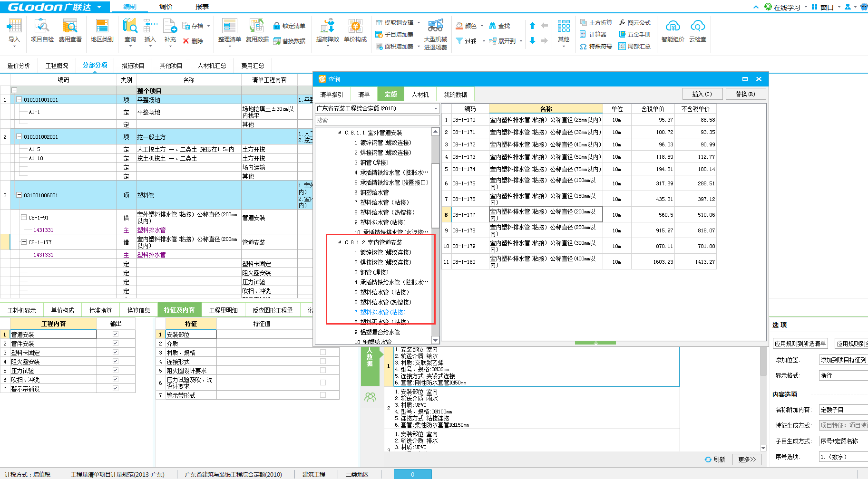Toggle checkbox in 阻火圈设计要求 feature row
The height and width of the screenshot is (479, 868).
click(x=323, y=370)
